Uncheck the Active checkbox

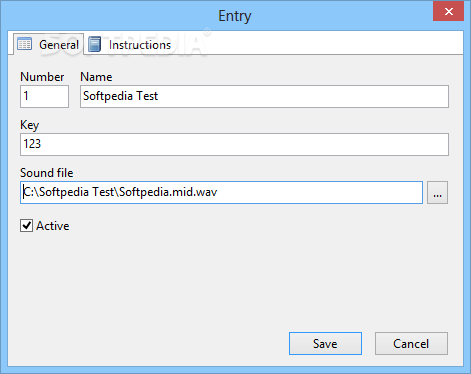(26, 226)
